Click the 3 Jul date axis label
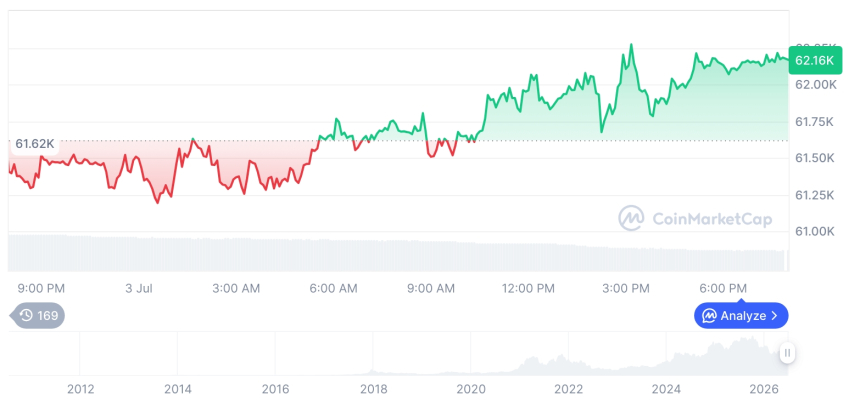The width and height of the screenshot is (860, 401). coord(138,288)
